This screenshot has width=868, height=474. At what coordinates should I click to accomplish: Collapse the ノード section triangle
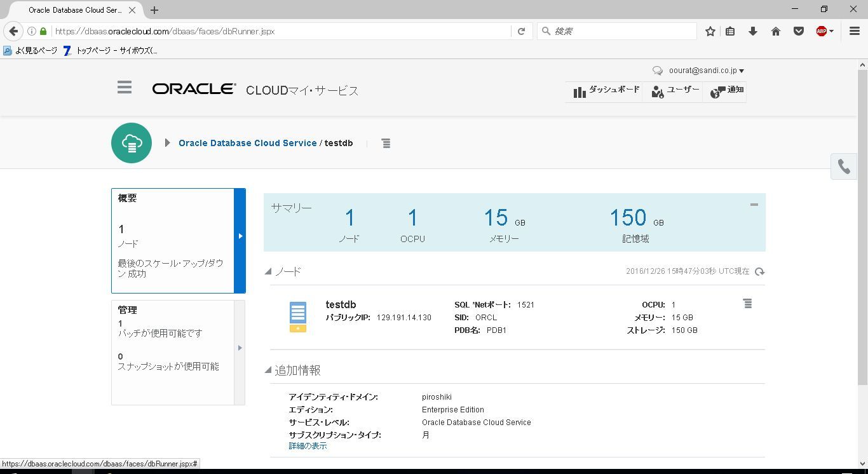click(268, 272)
